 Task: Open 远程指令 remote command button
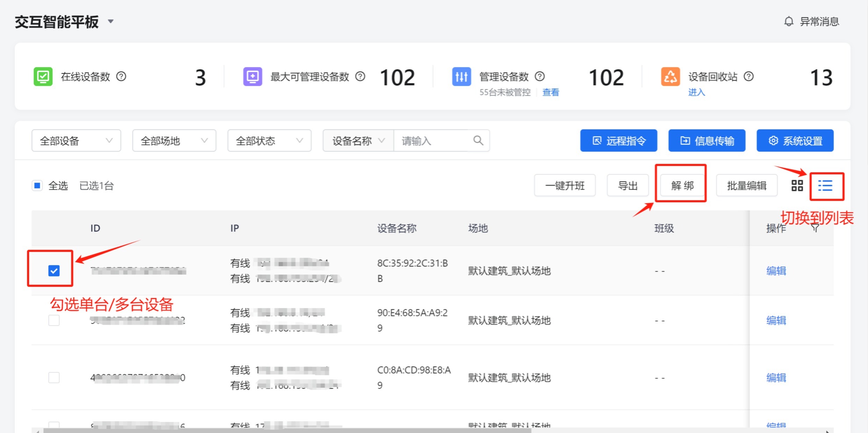[618, 141]
